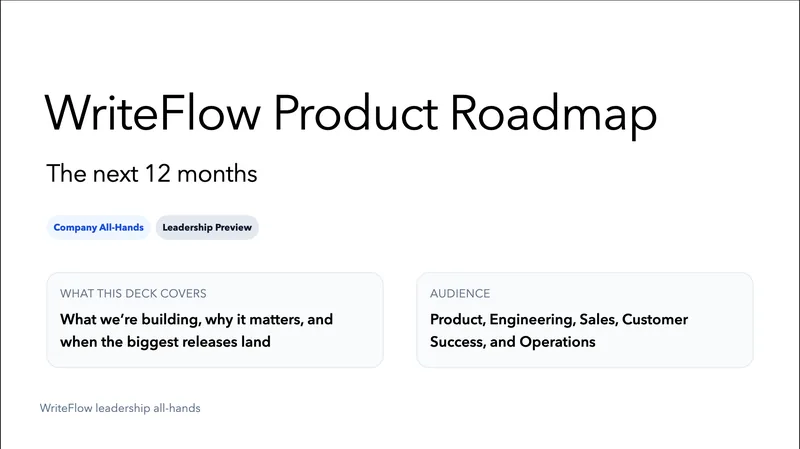Screen dimensions: 800x449
Task: Click the word Product in the main title
Action: [356, 113]
